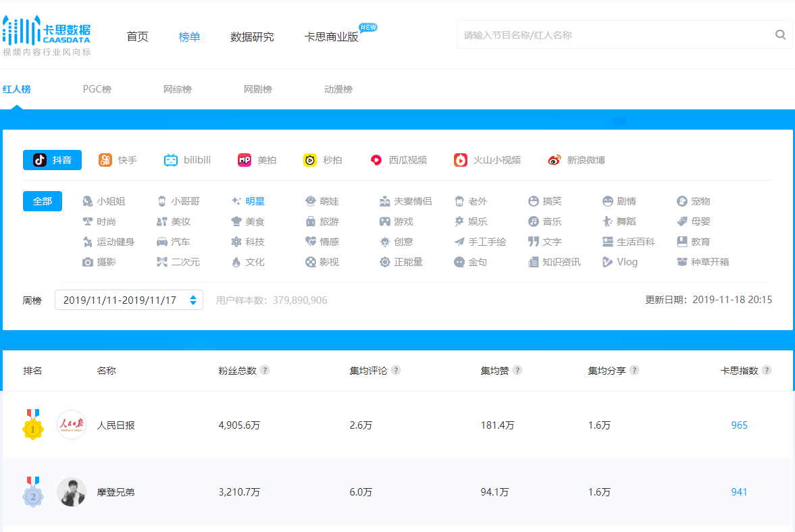The width and height of the screenshot is (795, 532).
Task: Enable the 宠物 category filter
Action: point(700,201)
